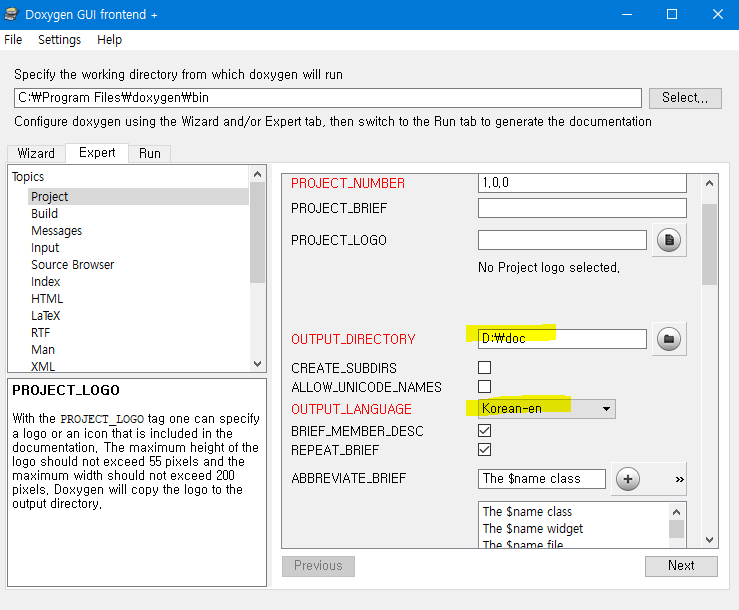
Task: Open the File menu
Action: 13,40
